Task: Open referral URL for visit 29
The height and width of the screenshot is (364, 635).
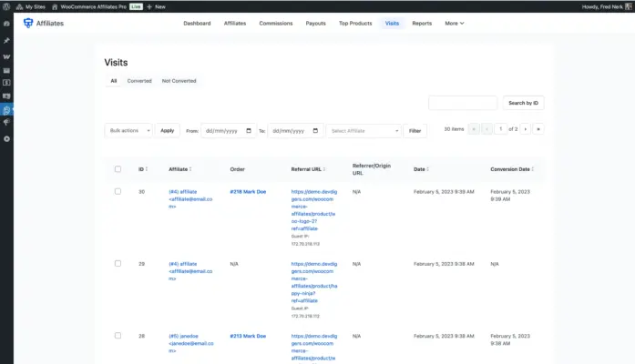Action: [313, 282]
